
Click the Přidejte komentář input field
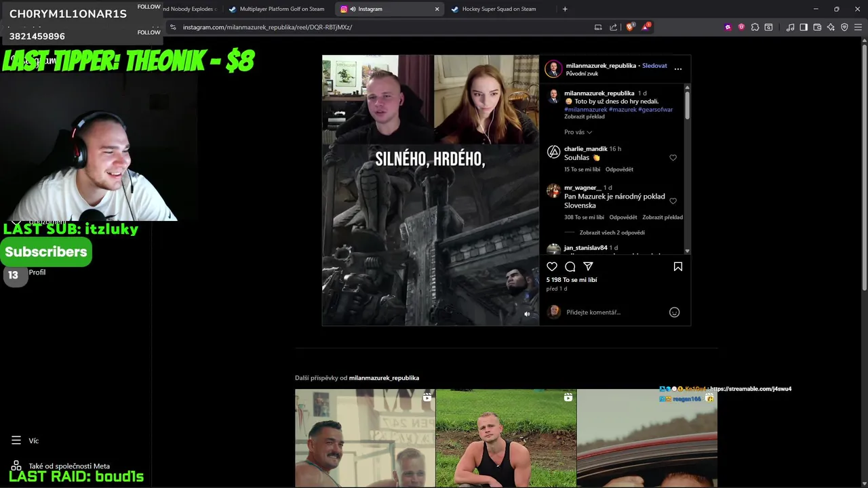614,312
